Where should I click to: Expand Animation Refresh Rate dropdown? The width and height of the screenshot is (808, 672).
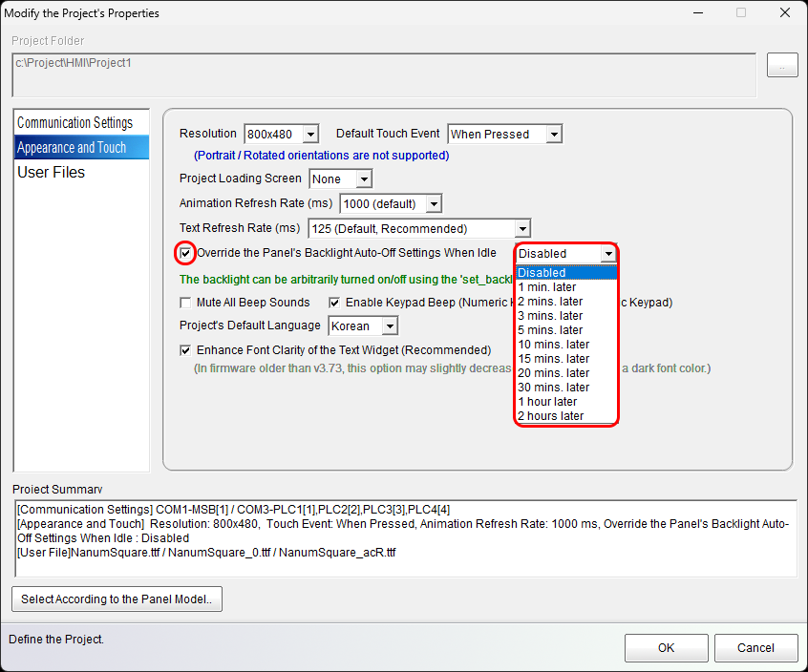pos(434,204)
